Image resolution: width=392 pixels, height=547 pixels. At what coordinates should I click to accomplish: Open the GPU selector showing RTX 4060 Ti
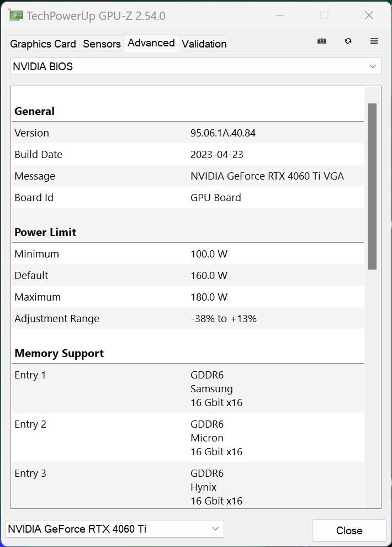(x=115, y=529)
